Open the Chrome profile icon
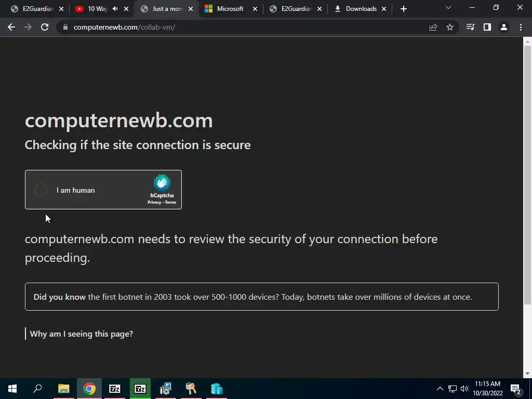532x399 pixels. (x=504, y=27)
